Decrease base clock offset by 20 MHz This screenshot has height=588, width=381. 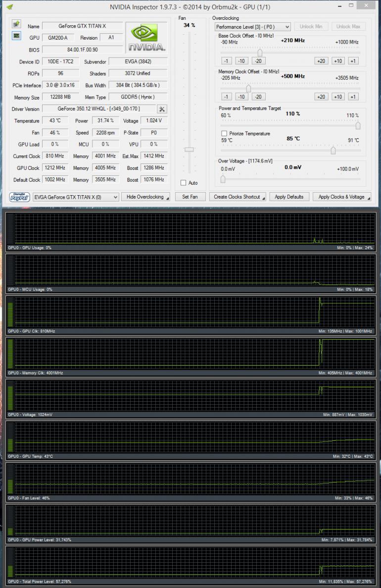coord(258,61)
